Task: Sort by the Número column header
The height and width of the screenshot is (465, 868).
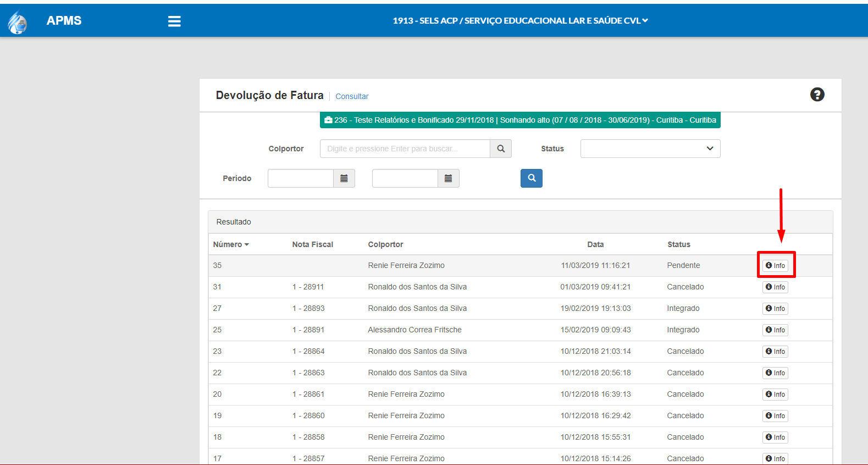Action: 231,244
